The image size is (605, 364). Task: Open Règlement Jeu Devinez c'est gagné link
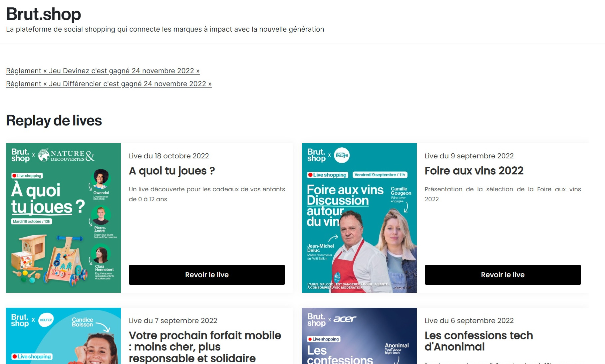(x=103, y=71)
